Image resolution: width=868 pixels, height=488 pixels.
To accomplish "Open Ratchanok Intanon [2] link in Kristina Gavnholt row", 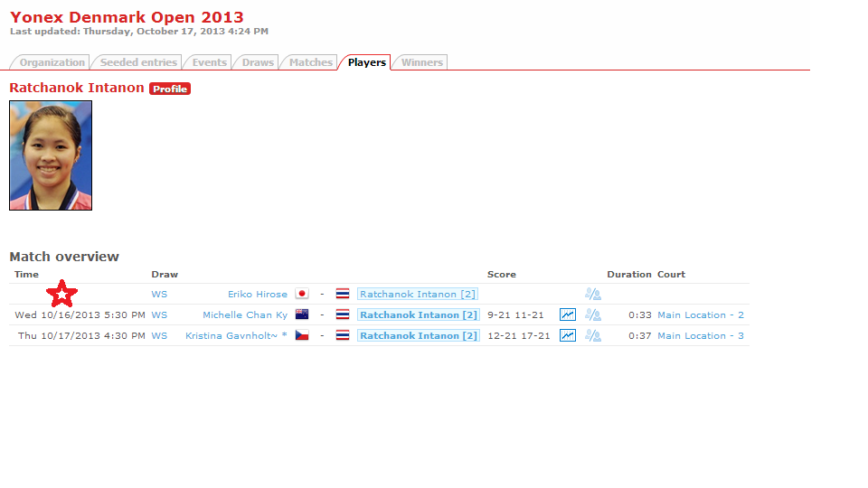I will click(x=418, y=336).
